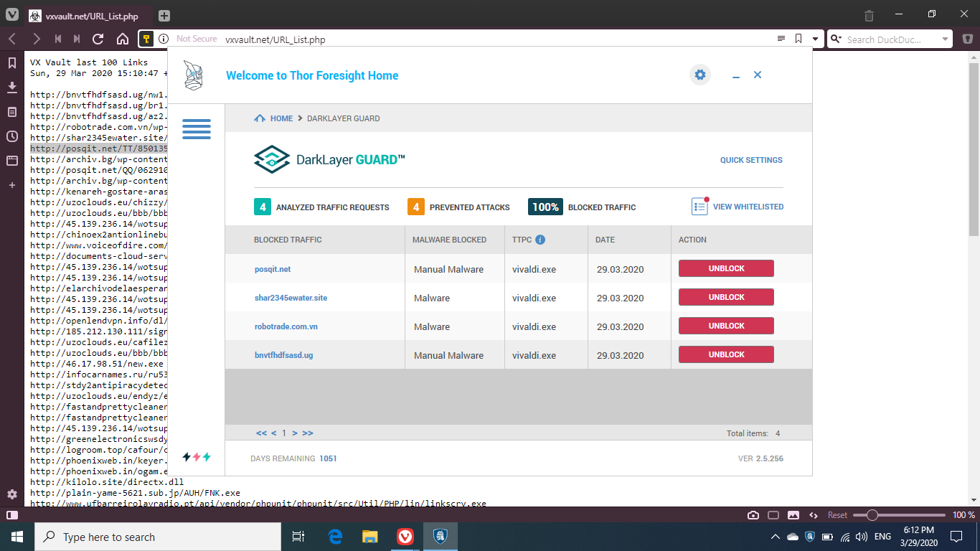Open the Vivaldi History panel

12,136
